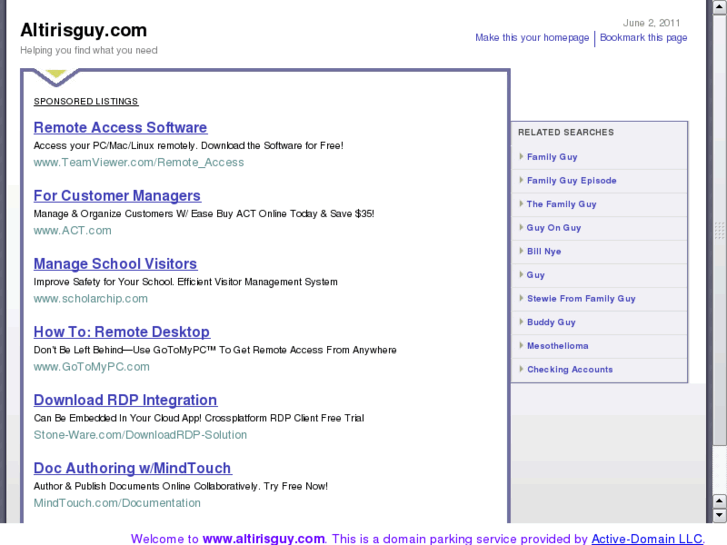Click Make this your homepage
The width and height of the screenshot is (727, 545).
[532, 38]
